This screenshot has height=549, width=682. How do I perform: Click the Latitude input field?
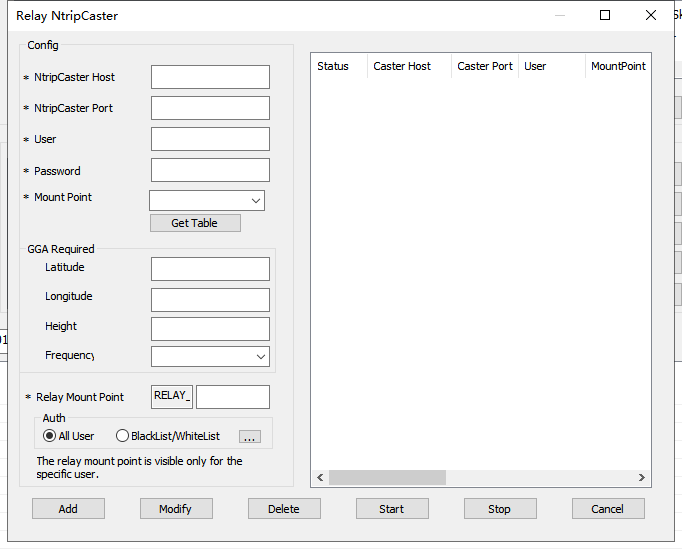(x=211, y=269)
